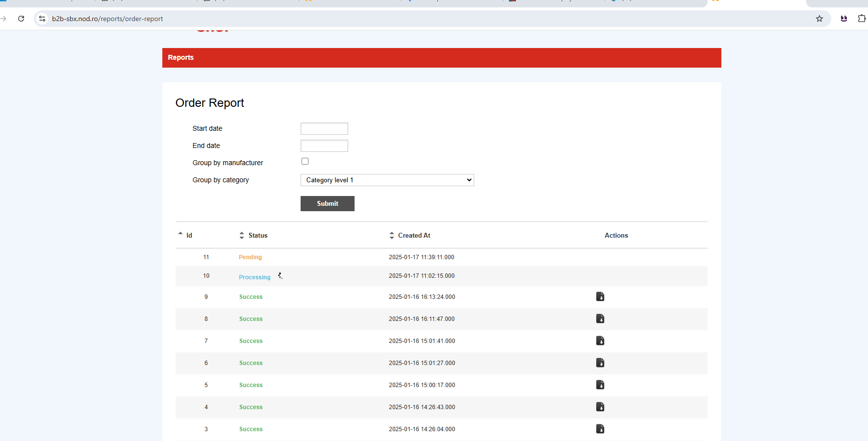Open Reports menu in red bar
This screenshot has width=868, height=441.
(180, 57)
